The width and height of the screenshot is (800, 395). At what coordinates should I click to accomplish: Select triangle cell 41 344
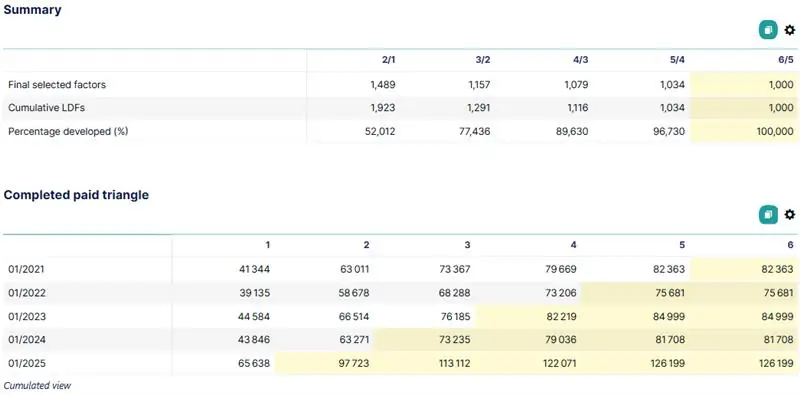click(255, 269)
